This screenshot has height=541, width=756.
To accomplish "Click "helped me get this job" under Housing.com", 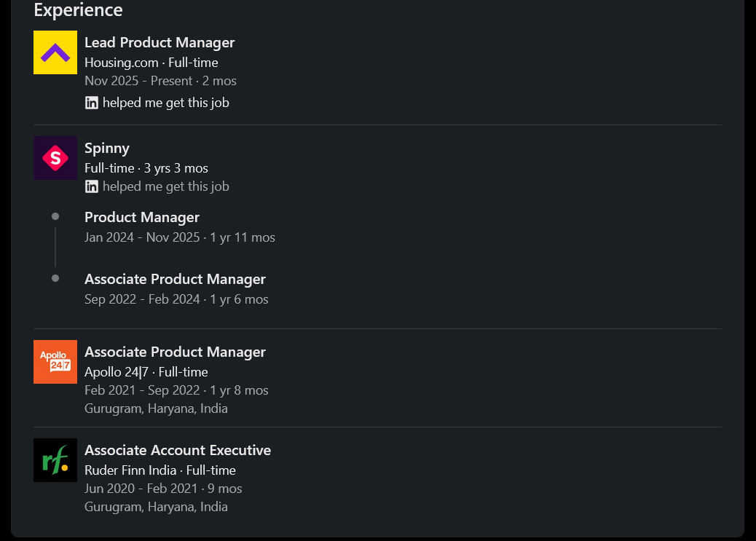I will coord(166,103).
